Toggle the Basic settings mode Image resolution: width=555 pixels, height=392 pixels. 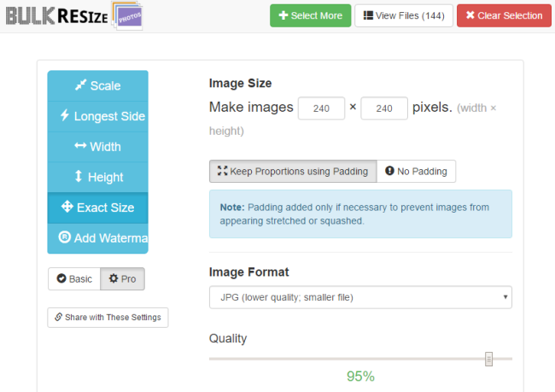tap(74, 279)
